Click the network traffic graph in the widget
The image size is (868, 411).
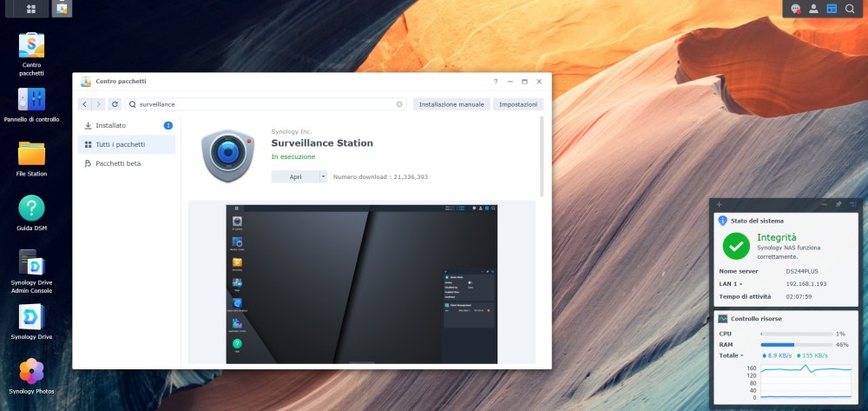click(x=806, y=381)
